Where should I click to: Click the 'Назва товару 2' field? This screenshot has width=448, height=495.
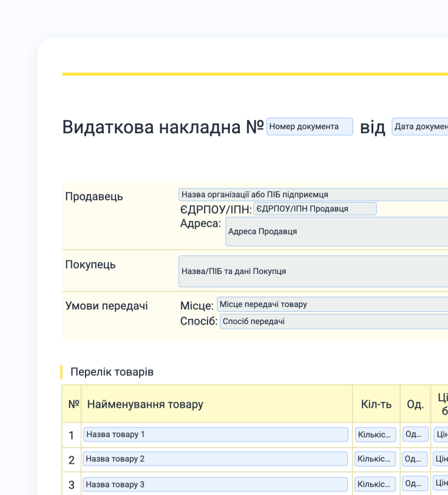tap(215, 458)
